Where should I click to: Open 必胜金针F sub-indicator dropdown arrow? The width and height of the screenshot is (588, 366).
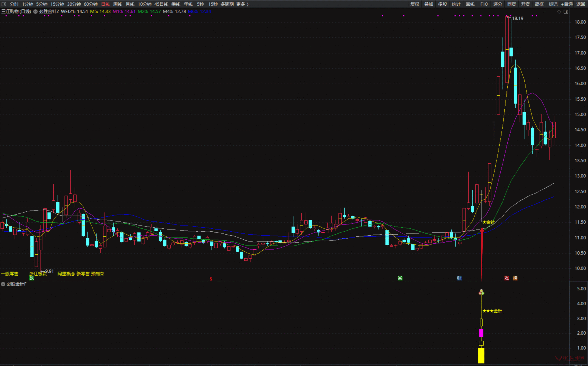pyautogui.click(x=3, y=284)
